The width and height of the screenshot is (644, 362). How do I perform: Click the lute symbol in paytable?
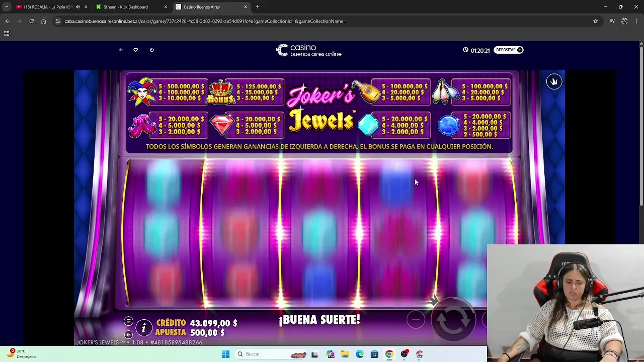[x=365, y=92]
